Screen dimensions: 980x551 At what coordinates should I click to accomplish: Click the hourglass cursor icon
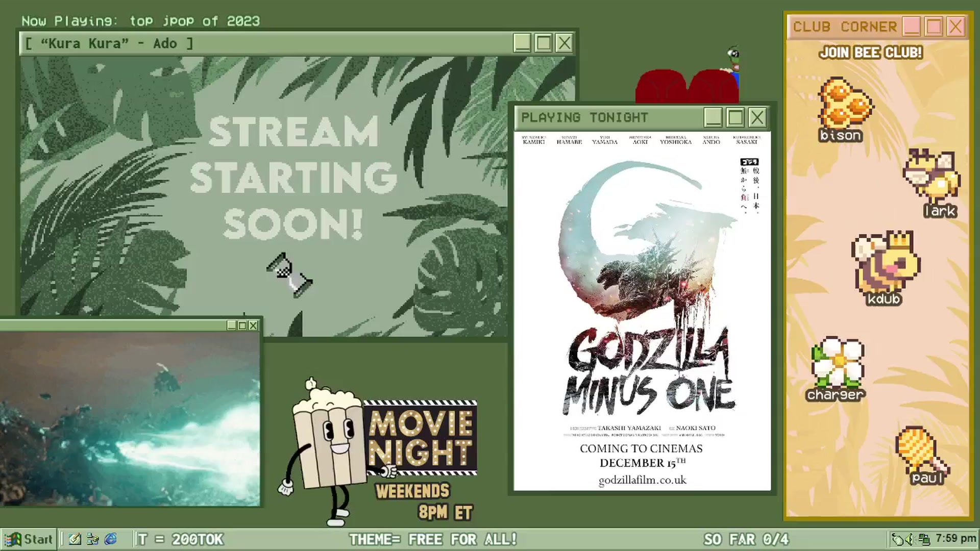289,274
